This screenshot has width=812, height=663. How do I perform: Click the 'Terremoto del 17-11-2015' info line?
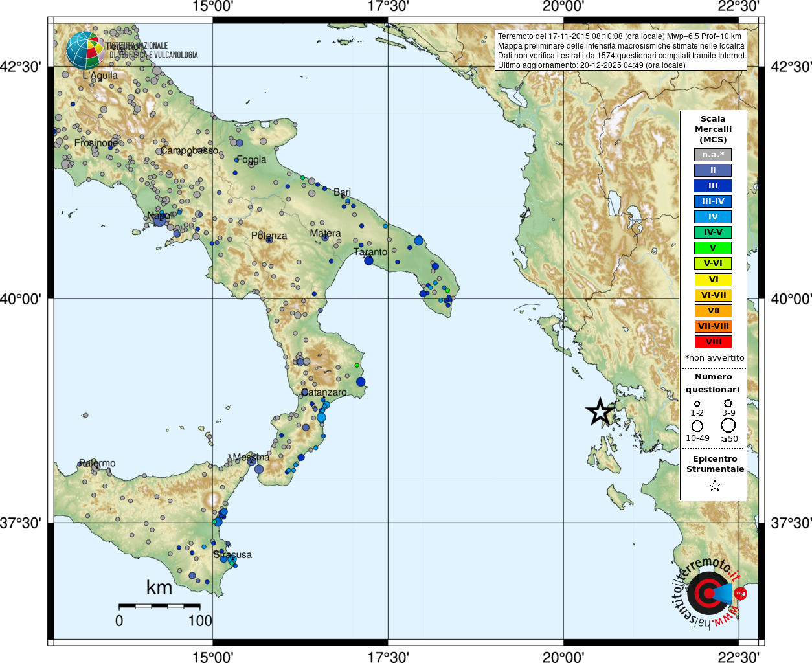click(620, 36)
